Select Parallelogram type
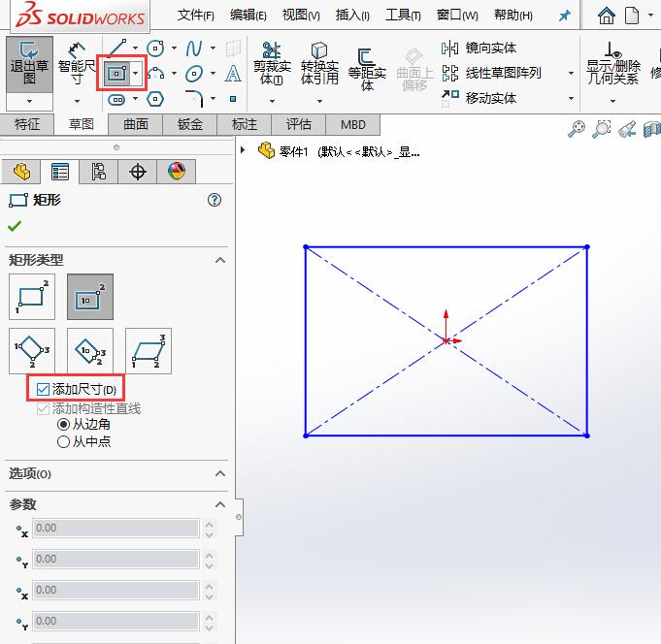The width and height of the screenshot is (661, 644). 149,351
